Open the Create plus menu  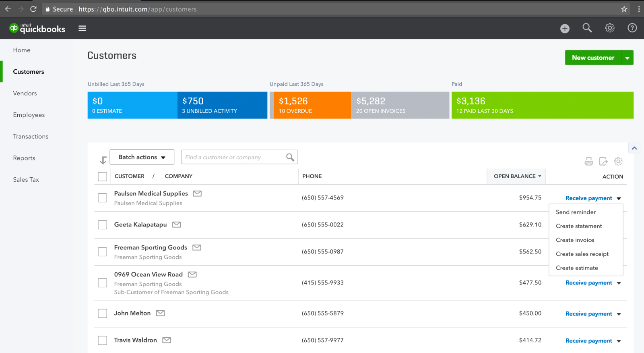click(565, 29)
